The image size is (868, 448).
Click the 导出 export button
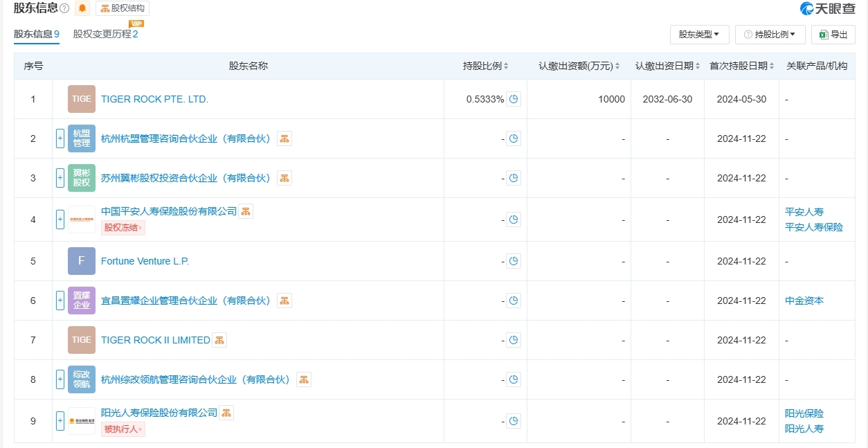click(x=833, y=34)
